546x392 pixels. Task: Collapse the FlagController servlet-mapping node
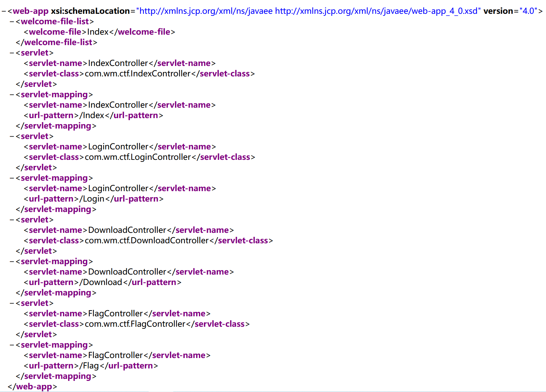(12, 345)
